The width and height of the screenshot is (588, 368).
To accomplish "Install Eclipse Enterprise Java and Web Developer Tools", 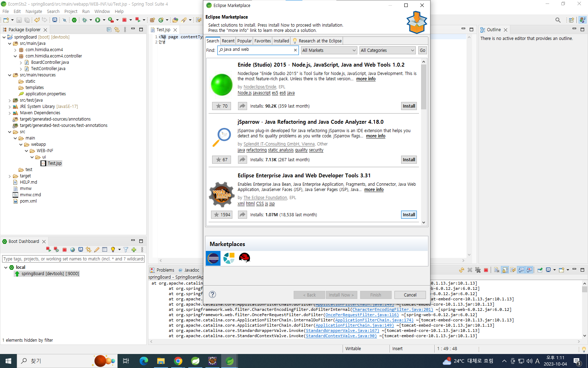I will 409,214.
